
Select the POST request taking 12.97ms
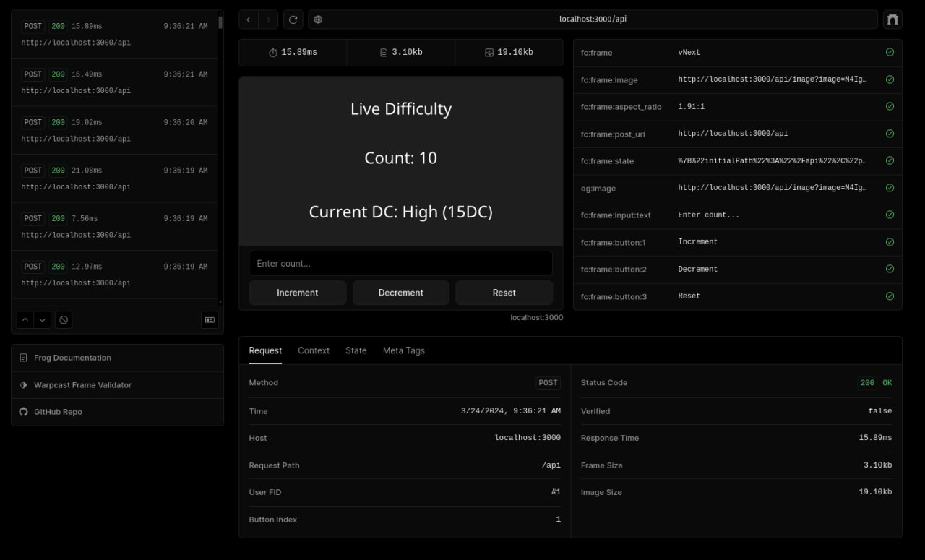coord(114,275)
